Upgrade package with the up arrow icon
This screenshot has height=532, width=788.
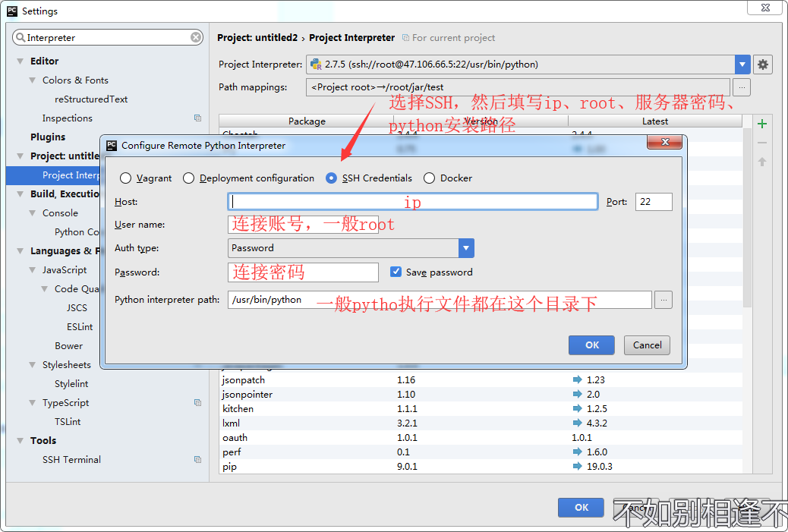coord(762,162)
